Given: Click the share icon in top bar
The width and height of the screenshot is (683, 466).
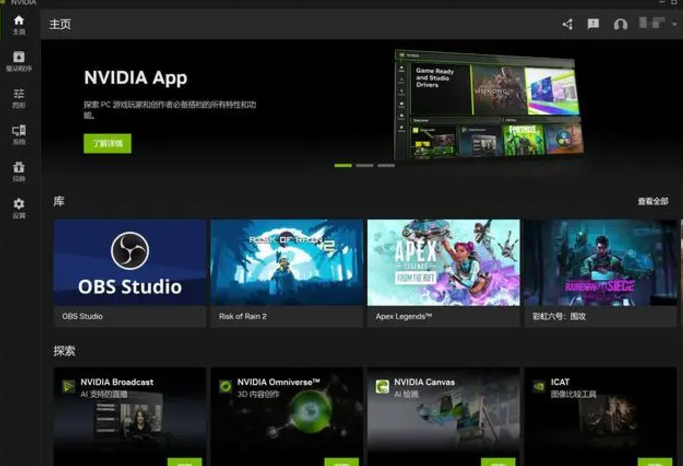Looking at the screenshot, I should coord(568,24).
